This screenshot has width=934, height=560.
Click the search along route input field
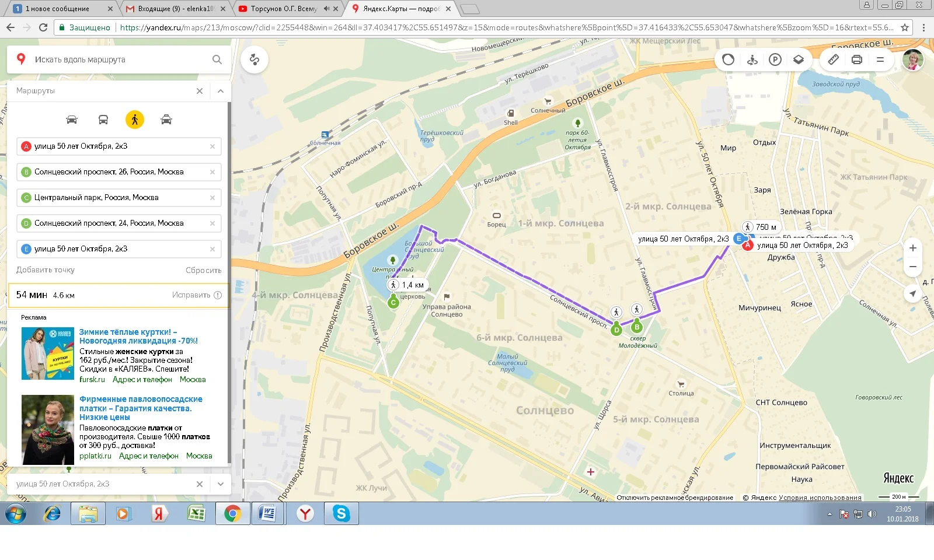coord(120,60)
